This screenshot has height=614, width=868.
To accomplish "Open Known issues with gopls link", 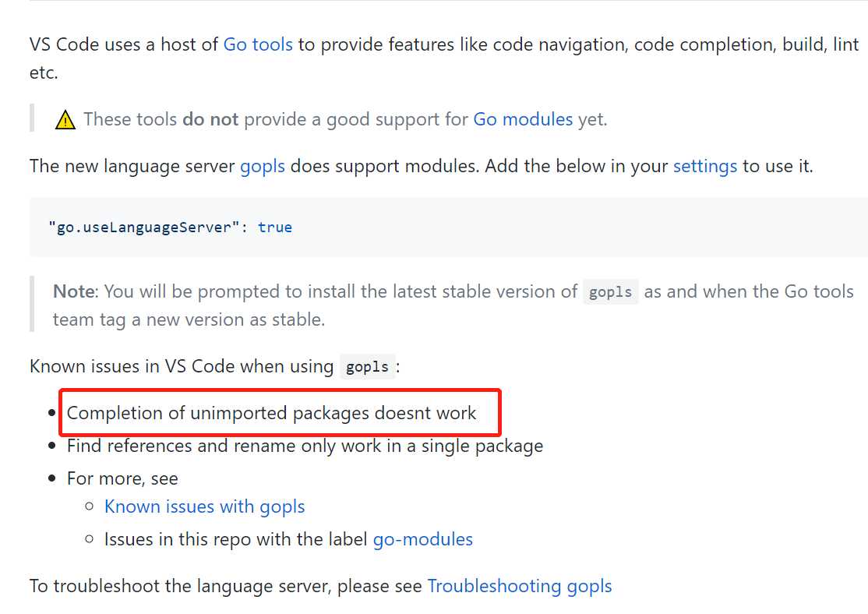I will point(204,506).
